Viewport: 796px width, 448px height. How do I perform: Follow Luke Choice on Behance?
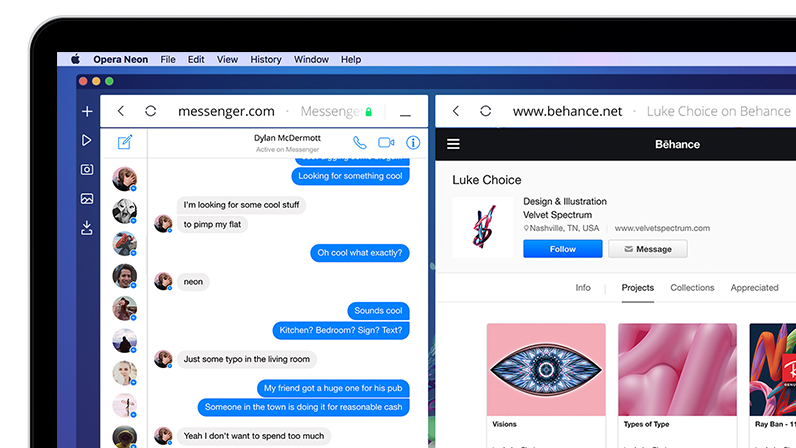click(563, 249)
